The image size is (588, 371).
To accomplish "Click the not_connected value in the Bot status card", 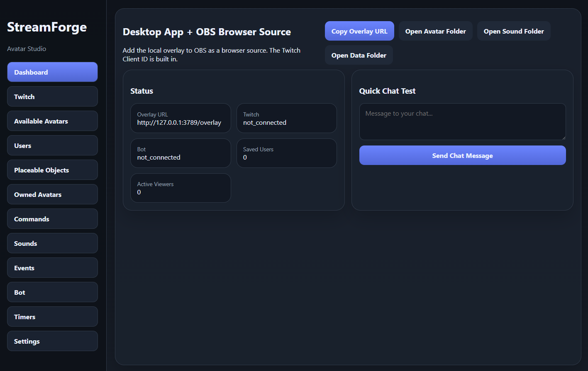I will pyautogui.click(x=159, y=158).
